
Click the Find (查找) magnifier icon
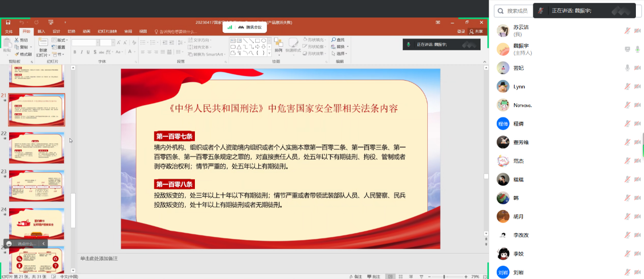[x=334, y=40]
